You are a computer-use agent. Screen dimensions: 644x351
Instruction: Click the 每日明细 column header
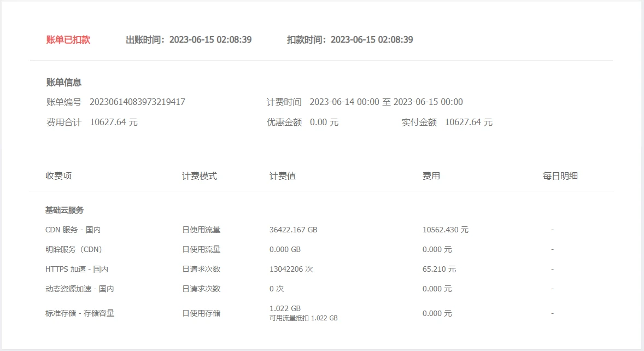point(560,176)
